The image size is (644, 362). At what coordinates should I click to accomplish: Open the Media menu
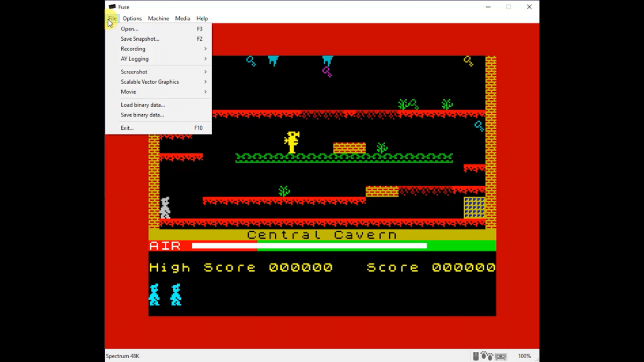(x=182, y=18)
